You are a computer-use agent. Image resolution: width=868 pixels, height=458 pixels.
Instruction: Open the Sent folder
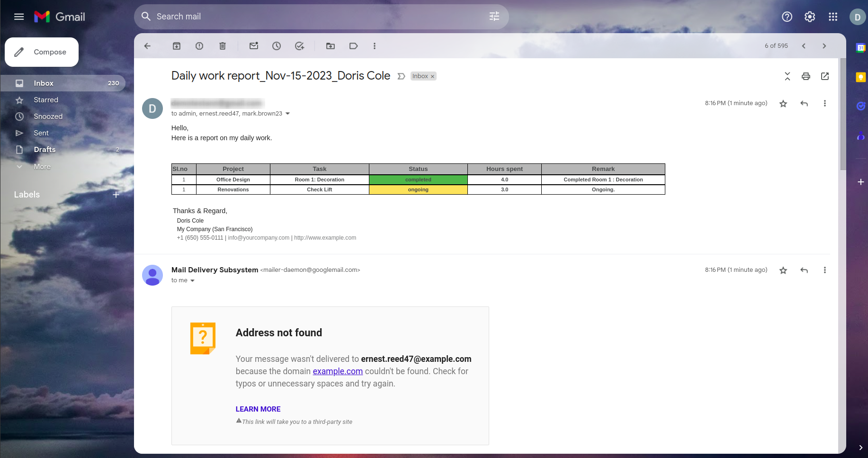pyautogui.click(x=41, y=133)
